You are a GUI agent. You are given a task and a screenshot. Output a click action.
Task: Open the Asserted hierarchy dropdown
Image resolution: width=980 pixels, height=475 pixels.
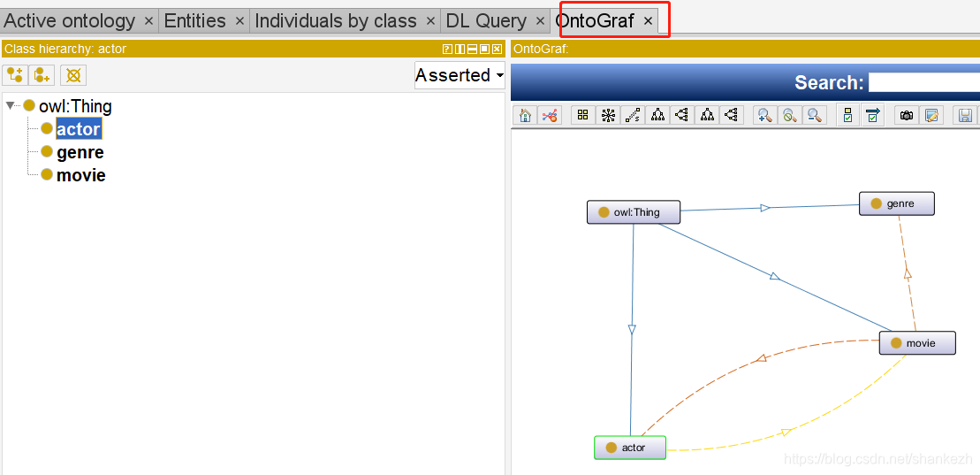pyautogui.click(x=460, y=75)
